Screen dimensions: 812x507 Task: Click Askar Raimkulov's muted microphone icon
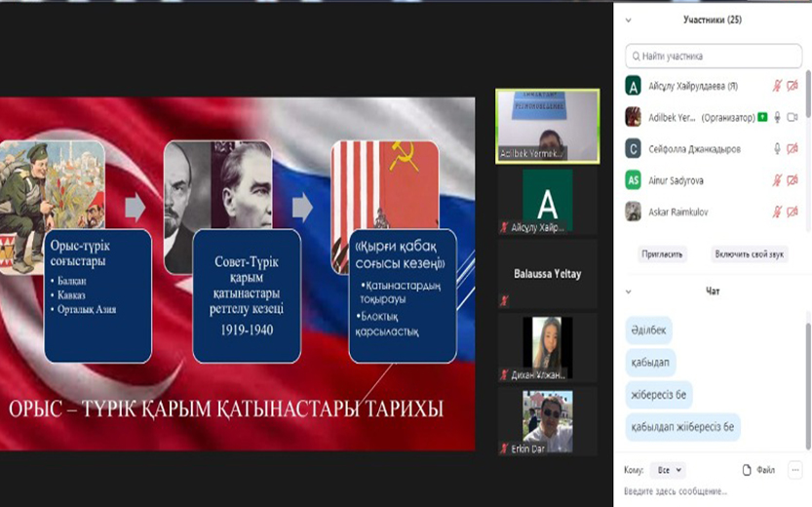point(777,212)
